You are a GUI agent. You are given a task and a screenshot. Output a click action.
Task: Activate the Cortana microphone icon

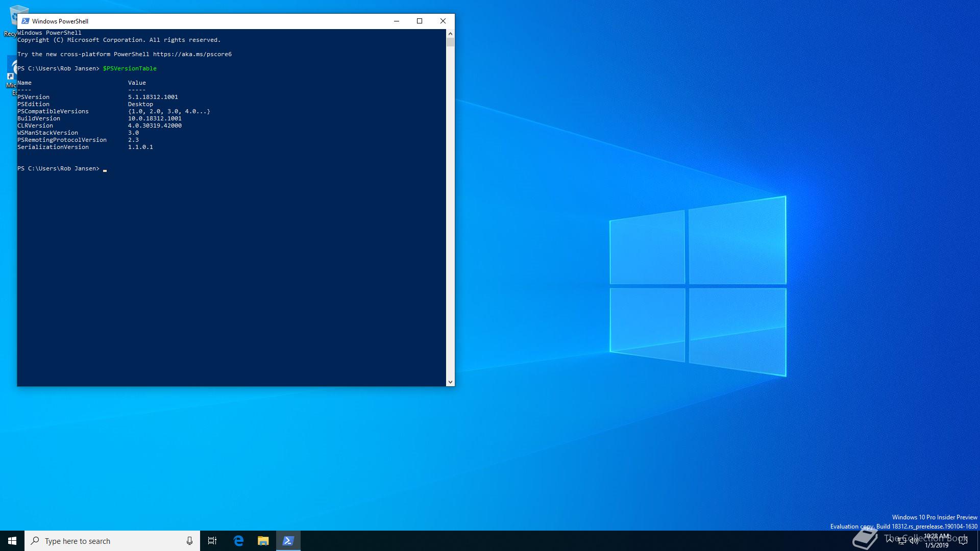click(x=189, y=541)
